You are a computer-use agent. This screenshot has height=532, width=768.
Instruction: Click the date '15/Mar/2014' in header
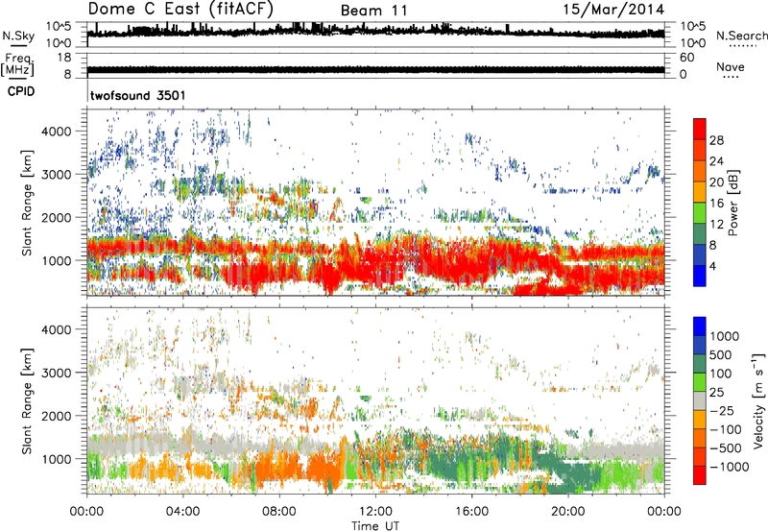(x=613, y=10)
